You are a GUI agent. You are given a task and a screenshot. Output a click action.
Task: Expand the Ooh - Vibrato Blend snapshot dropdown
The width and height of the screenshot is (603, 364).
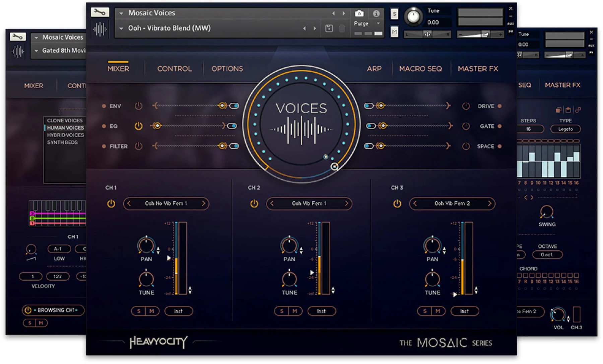[121, 28]
